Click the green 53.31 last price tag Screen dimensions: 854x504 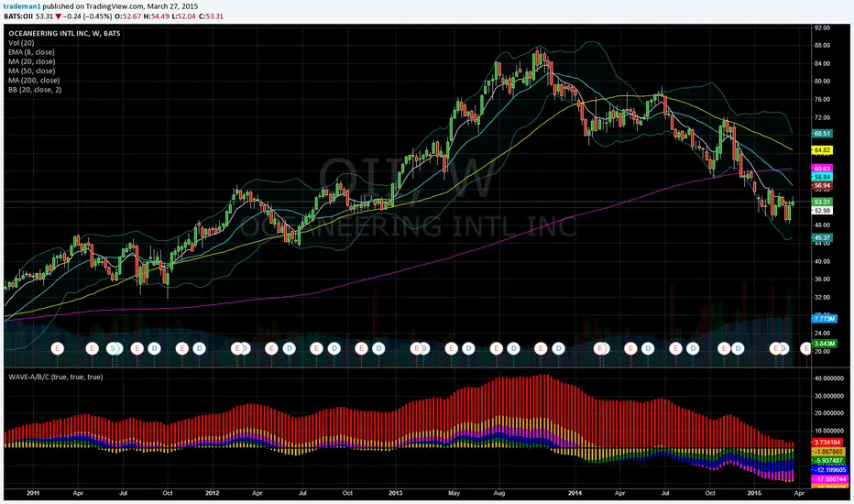(x=821, y=202)
